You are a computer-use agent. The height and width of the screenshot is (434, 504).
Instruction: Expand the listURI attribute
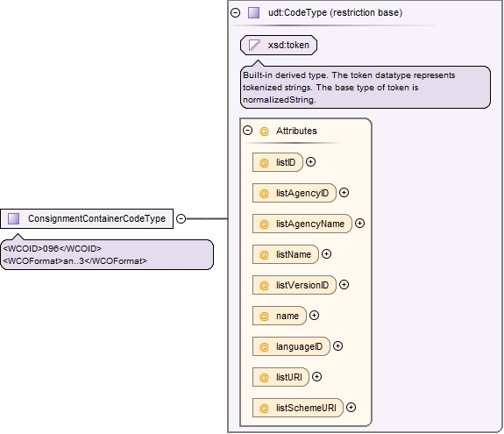316,377
